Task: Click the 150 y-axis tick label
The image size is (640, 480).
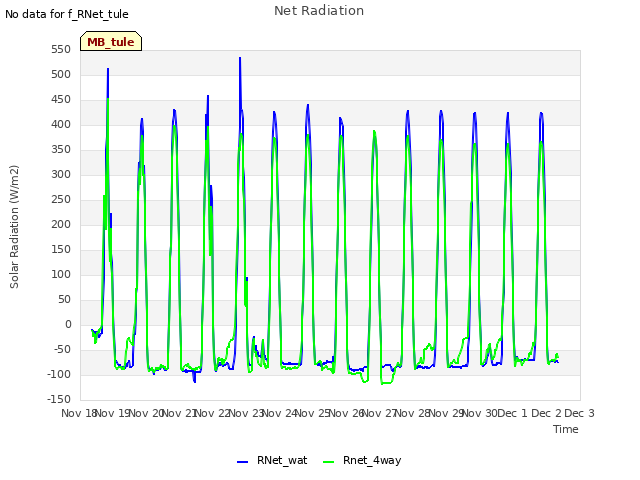Action: point(61,250)
